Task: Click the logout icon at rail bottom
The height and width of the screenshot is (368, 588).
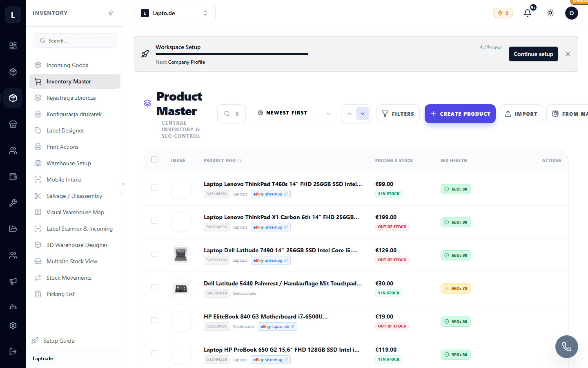Action: coord(13,352)
